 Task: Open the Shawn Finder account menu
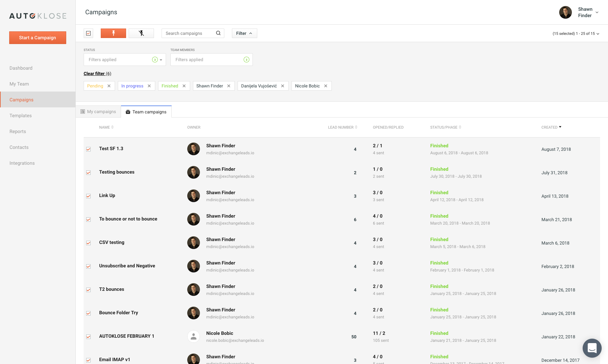tap(597, 12)
